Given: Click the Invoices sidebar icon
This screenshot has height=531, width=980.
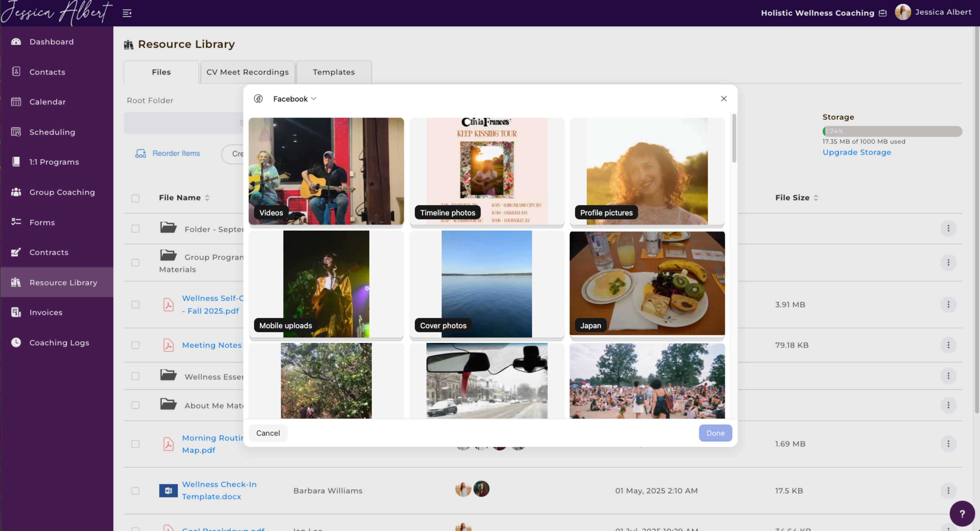Looking at the screenshot, I should [16, 312].
